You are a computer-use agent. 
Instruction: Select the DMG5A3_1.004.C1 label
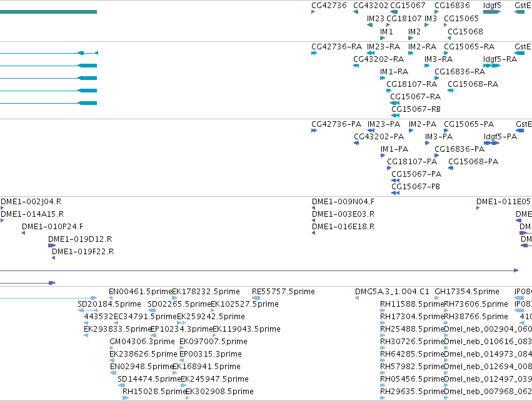click(392, 292)
